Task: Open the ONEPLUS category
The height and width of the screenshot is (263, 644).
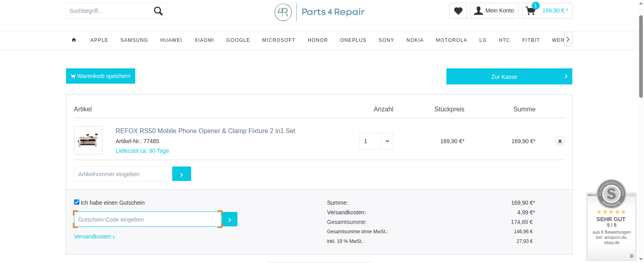Action: point(353,40)
